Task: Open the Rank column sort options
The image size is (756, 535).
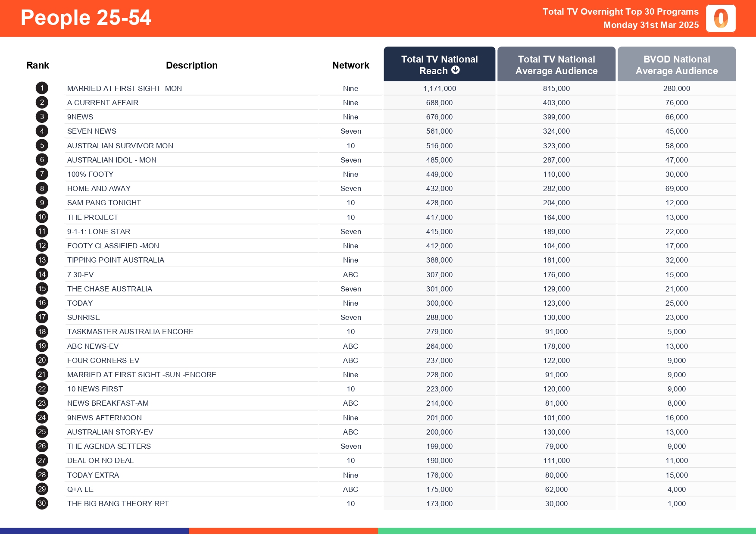Action: [x=37, y=65]
